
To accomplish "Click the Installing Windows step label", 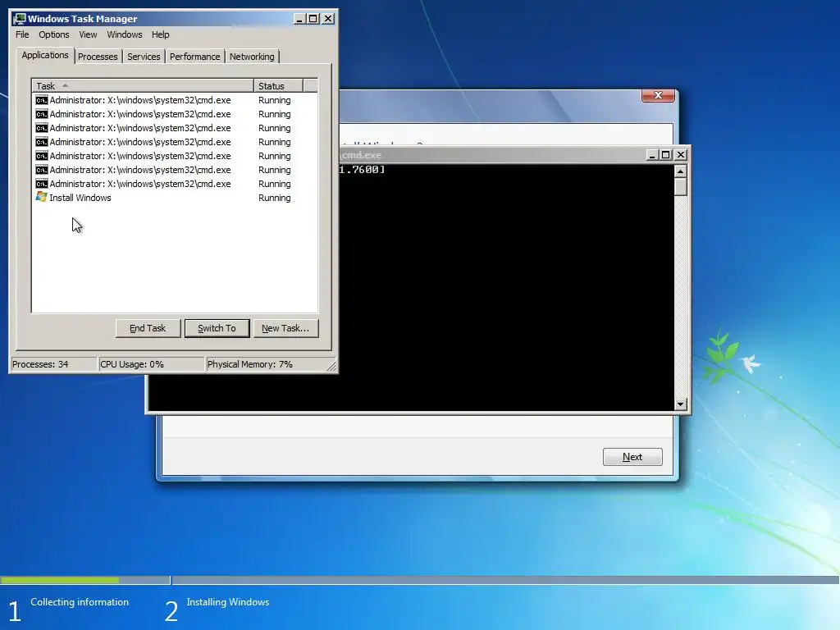I will point(228,602).
